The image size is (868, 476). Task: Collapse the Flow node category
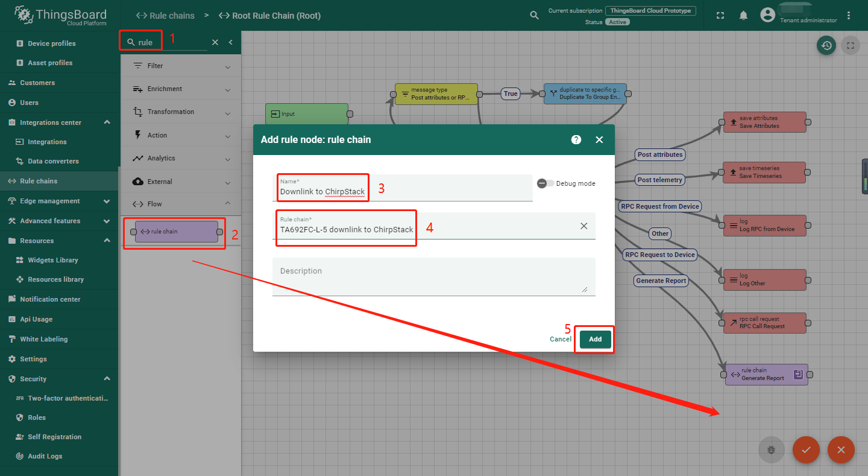tap(181, 204)
